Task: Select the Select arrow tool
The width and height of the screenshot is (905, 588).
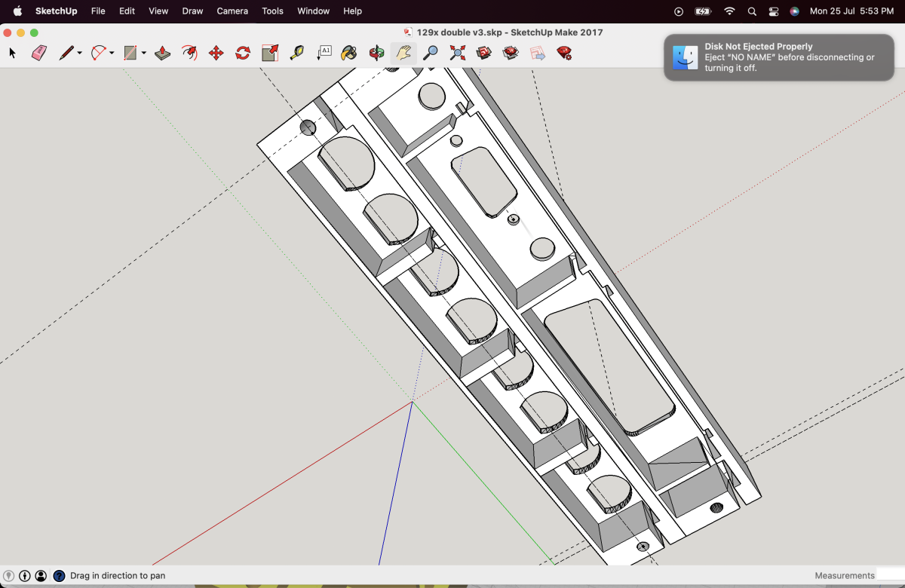Action: coord(12,53)
